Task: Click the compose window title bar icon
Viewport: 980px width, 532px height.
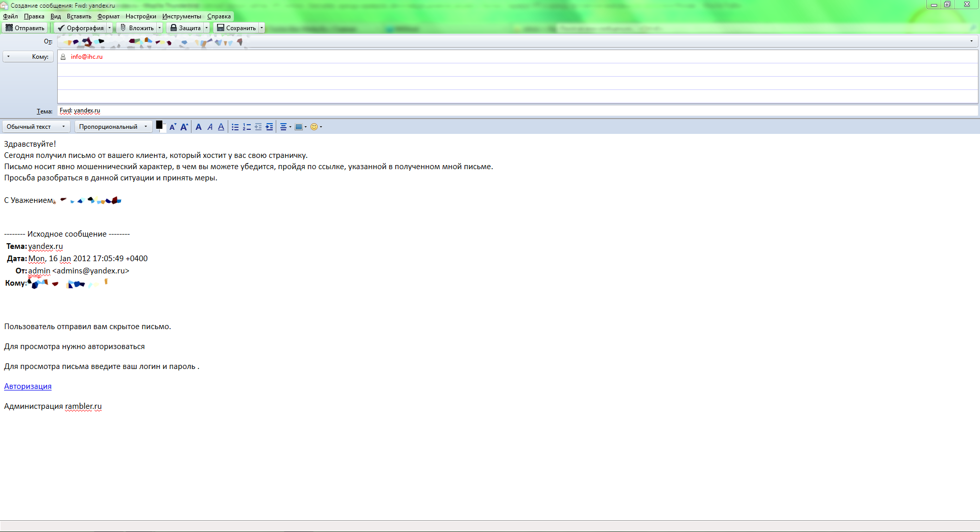Action: (x=5, y=5)
